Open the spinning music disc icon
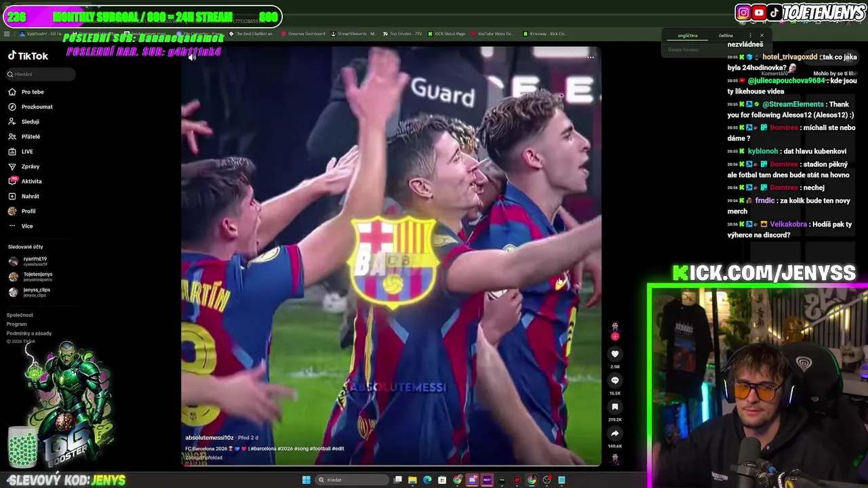The height and width of the screenshot is (488, 868). pos(615,459)
